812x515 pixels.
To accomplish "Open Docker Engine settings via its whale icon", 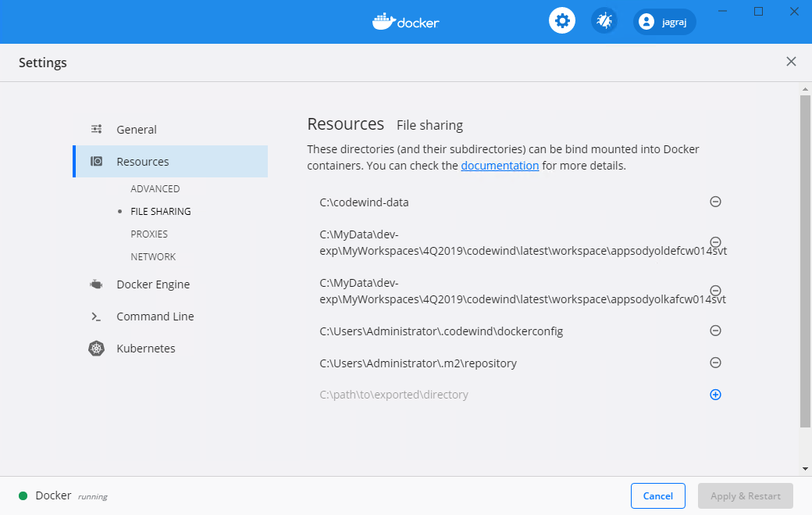I will [x=95, y=284].
